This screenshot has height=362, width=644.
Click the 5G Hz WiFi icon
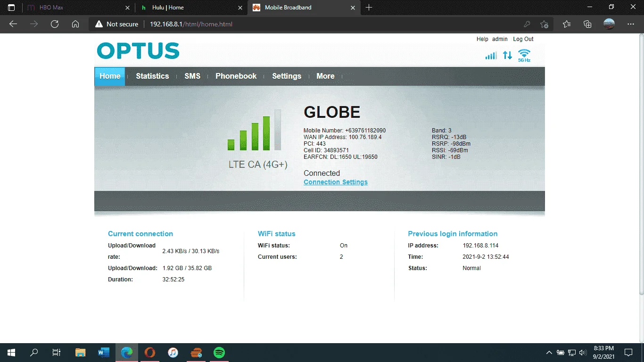click(524, 56)
